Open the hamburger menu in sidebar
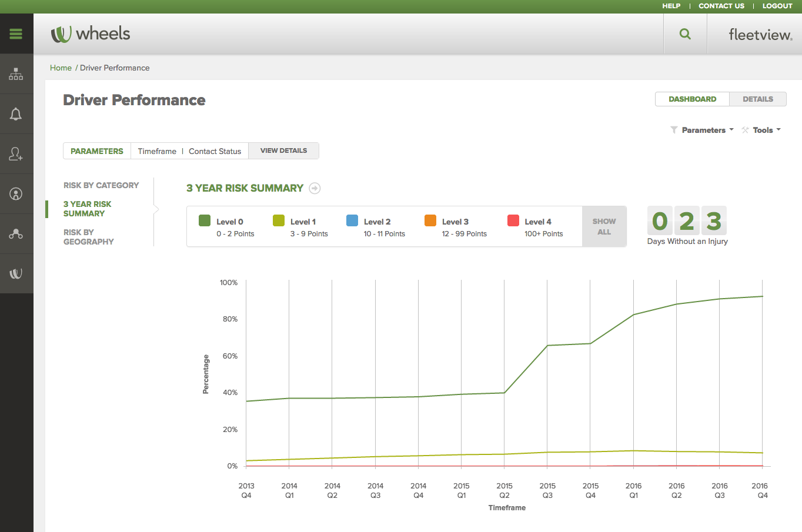 [x=16, y=34]
